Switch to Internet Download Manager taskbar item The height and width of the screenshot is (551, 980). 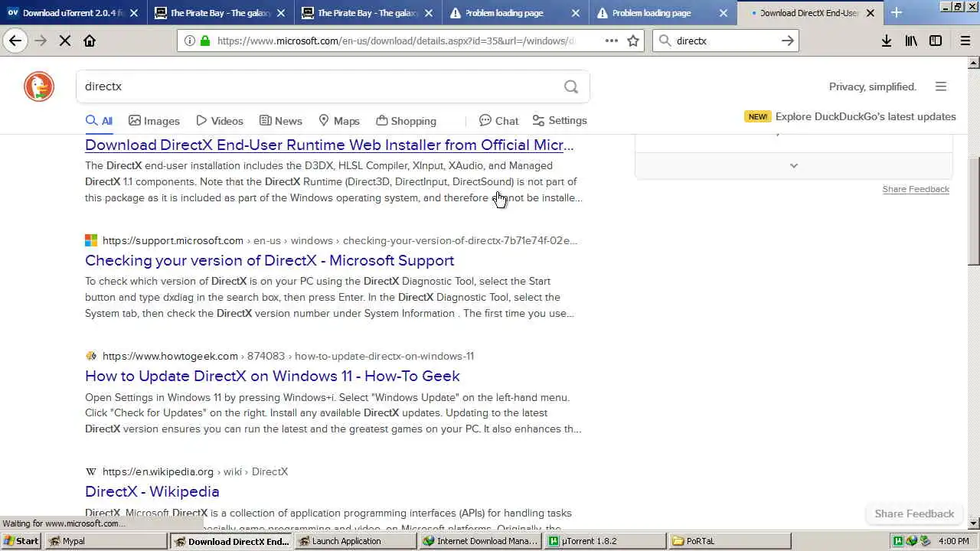point(481,541)
